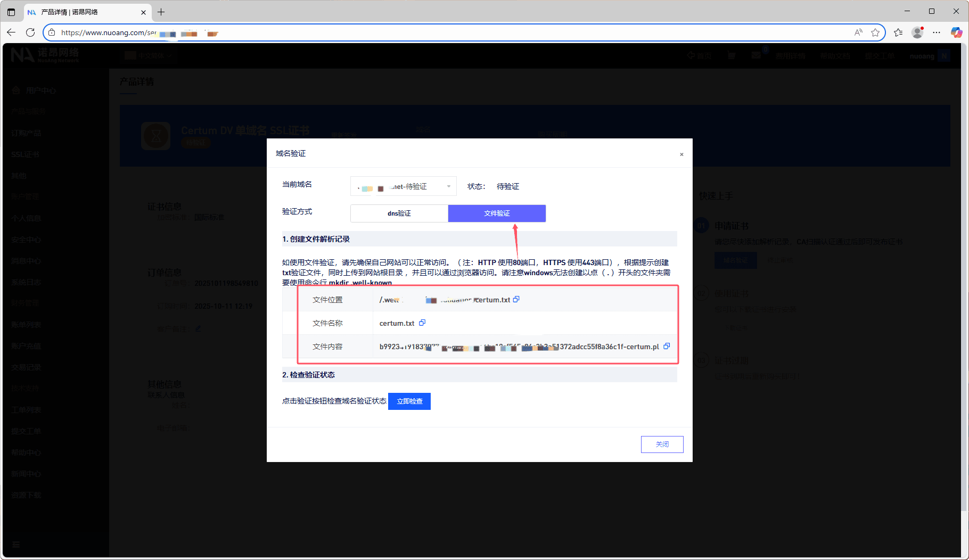Open the tab actions menu icon
The height and width of the screenshot is (560, 969).
[x=11, y=12]
